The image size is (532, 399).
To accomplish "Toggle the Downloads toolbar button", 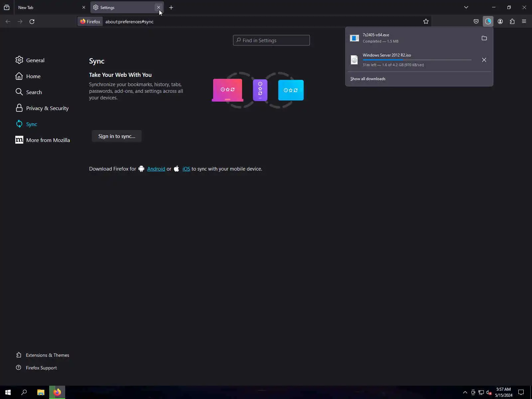I will [x=488, y=22].
